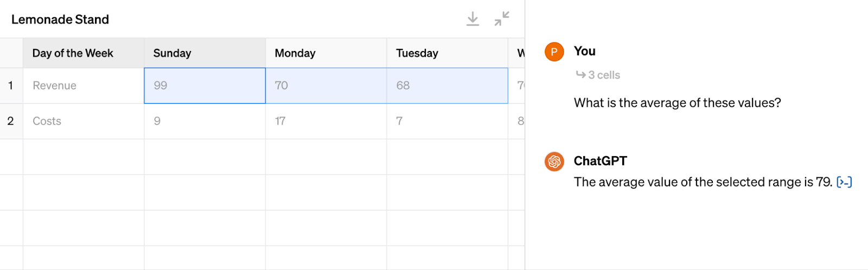Click the Costs row label cell
Image resolution: width=868 pixels, height=270 pixels.
coord(84,121)
